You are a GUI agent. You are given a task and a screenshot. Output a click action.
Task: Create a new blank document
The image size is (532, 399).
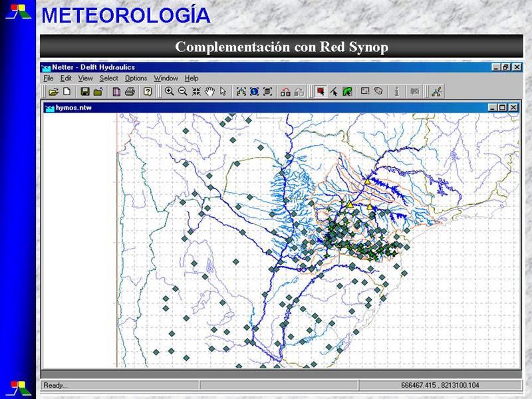tap(66, 92)
